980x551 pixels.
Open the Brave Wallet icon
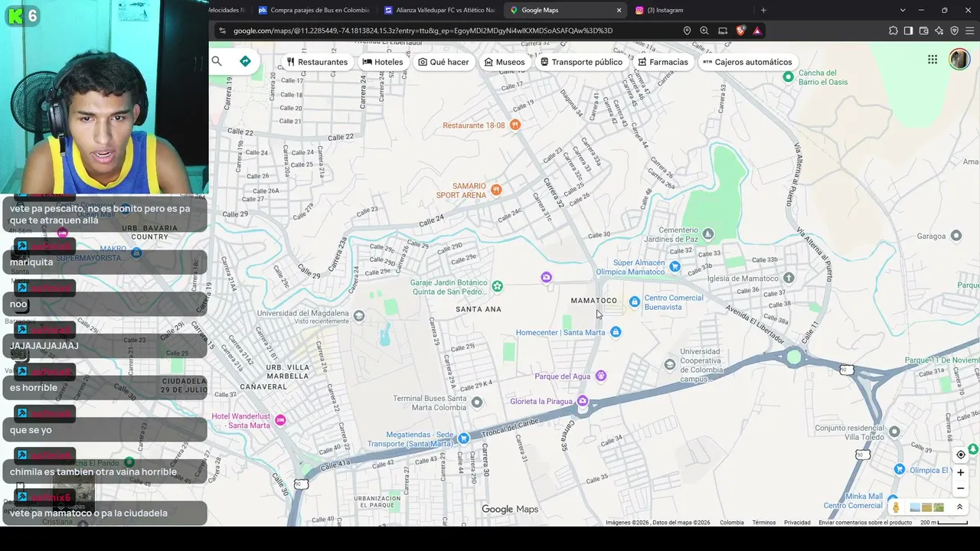point(923,31)
